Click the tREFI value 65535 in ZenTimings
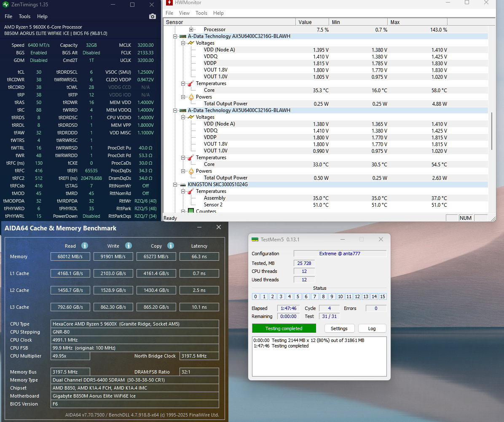The image size is (504, 422). coord(91,171)
